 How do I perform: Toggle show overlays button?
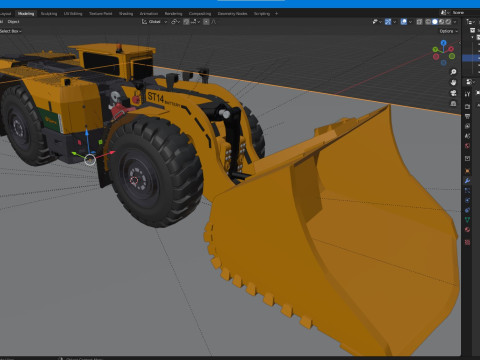tap(404, 22)
